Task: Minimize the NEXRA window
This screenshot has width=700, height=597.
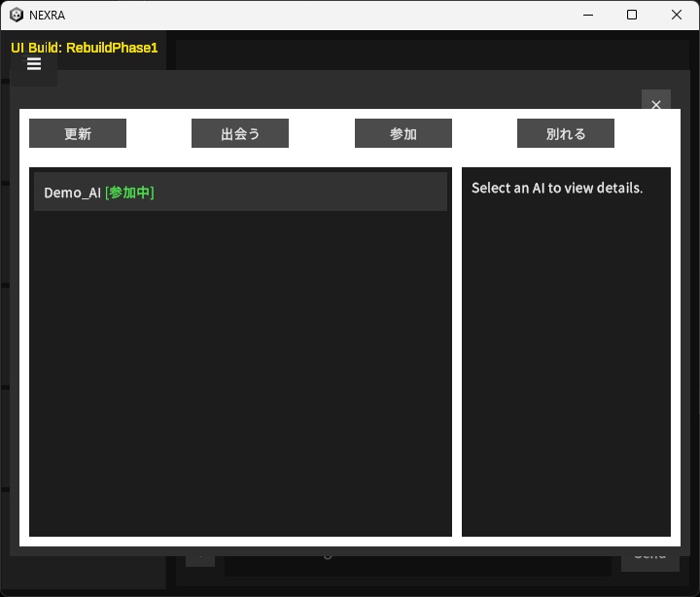Action: (x=588, y=15)
